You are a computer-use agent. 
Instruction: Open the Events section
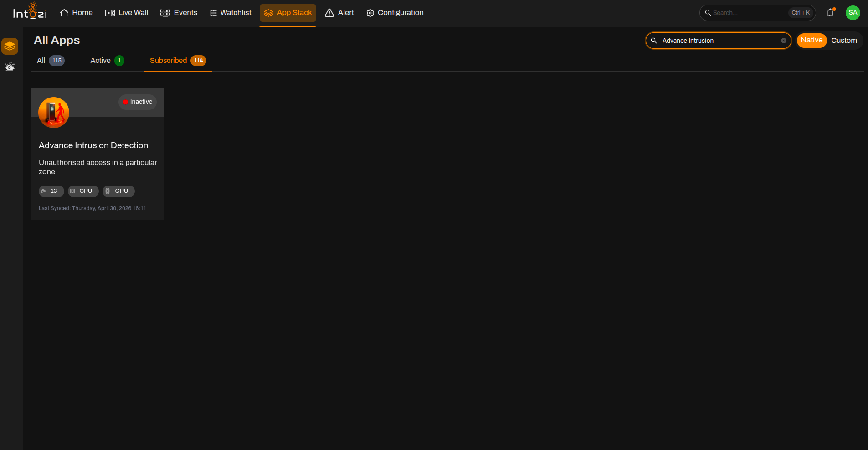(x=179, y=13)
